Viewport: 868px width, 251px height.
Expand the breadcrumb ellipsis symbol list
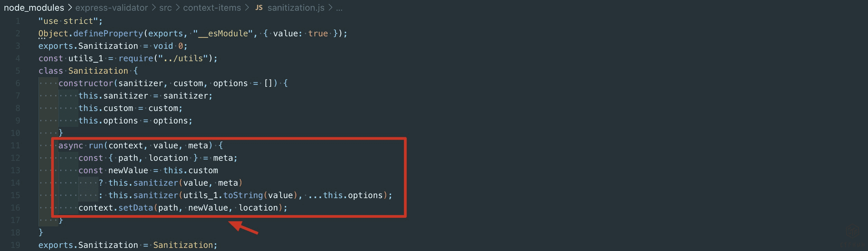coord(339,8)
